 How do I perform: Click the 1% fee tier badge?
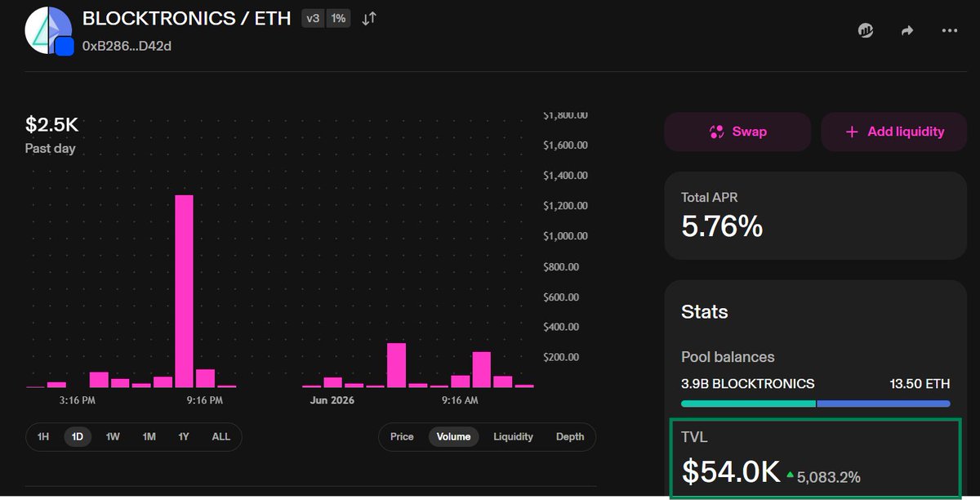point(338,18)
